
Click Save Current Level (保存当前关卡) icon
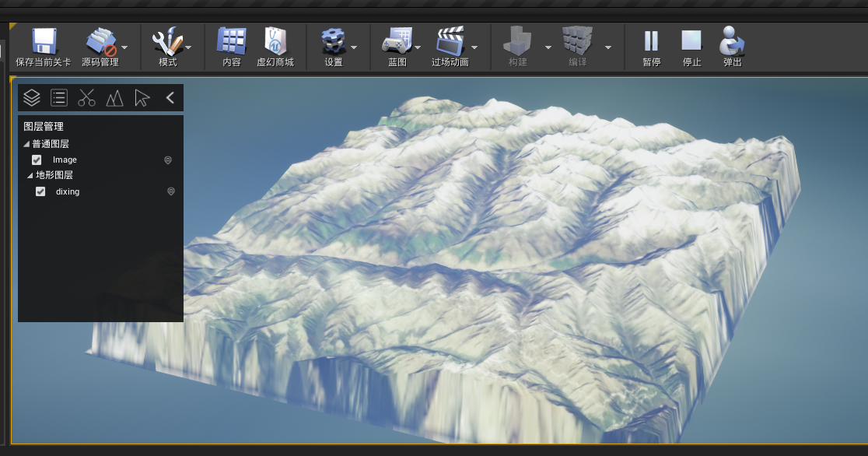pyautogui.click(x=44, y=41)
